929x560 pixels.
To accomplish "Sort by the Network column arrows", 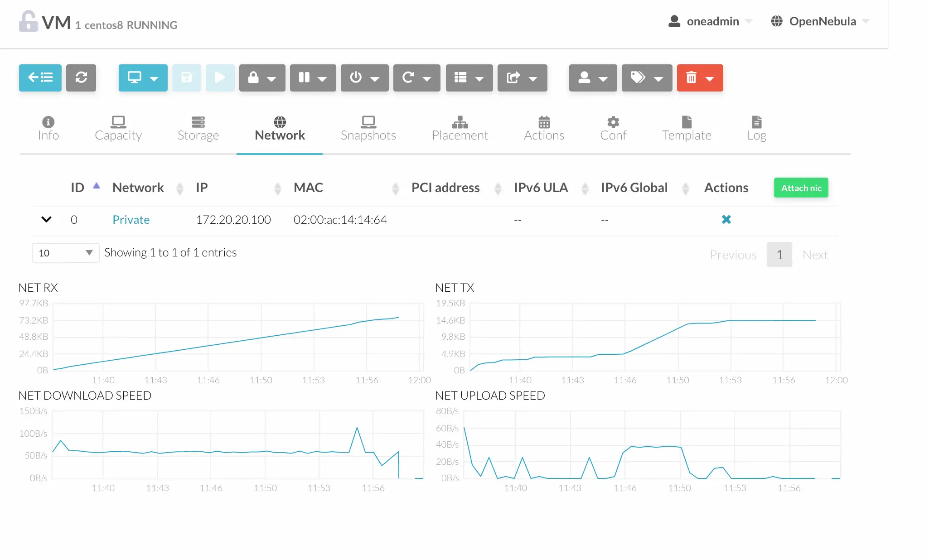I will [179, 188].
